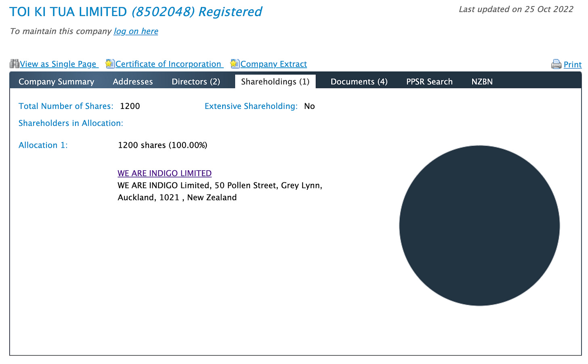Click the 'Total Number of Shares:' label
This screenshot has height=364, width=588.
[66, 106]
